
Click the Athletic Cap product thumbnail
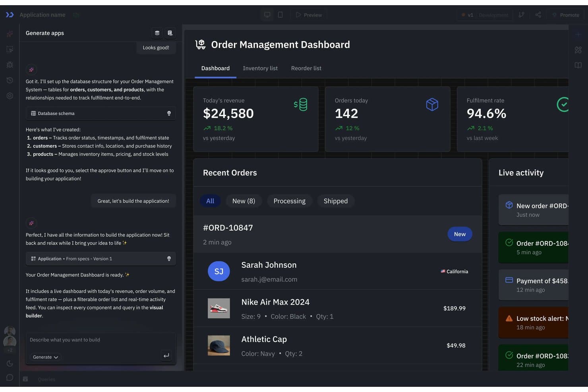[x=219, y=345]
